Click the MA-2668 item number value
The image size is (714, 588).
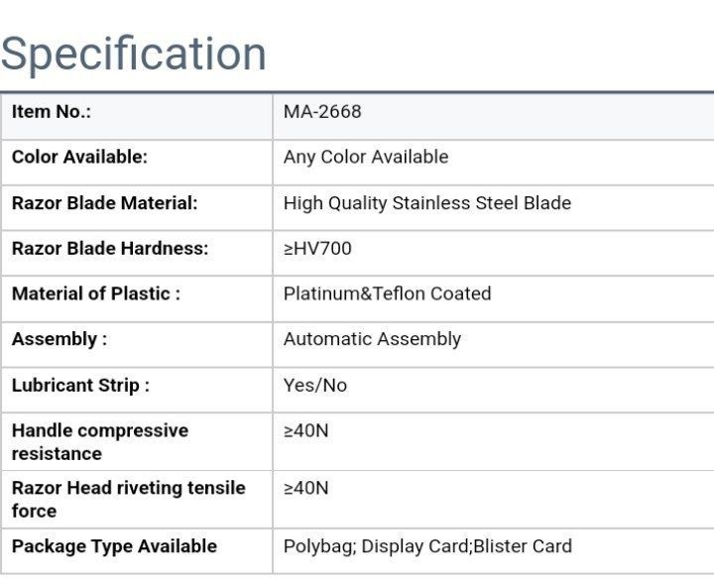(x=322, y=112)
